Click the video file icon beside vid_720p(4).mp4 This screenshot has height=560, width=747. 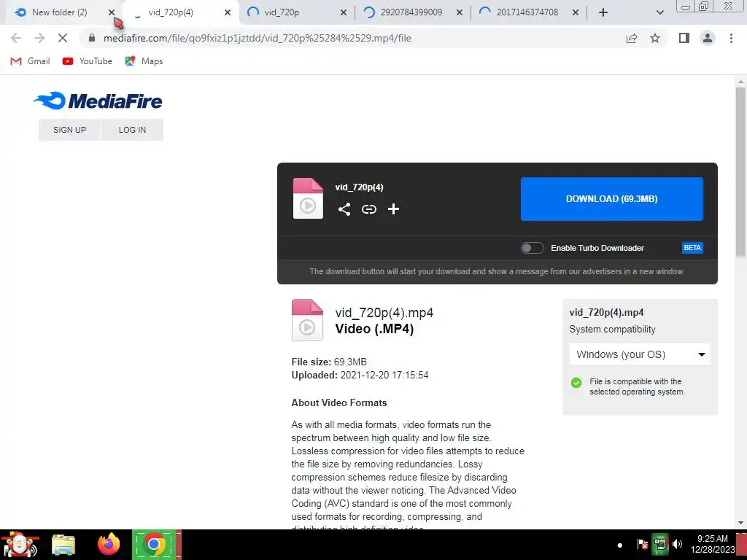pos(307,320)
